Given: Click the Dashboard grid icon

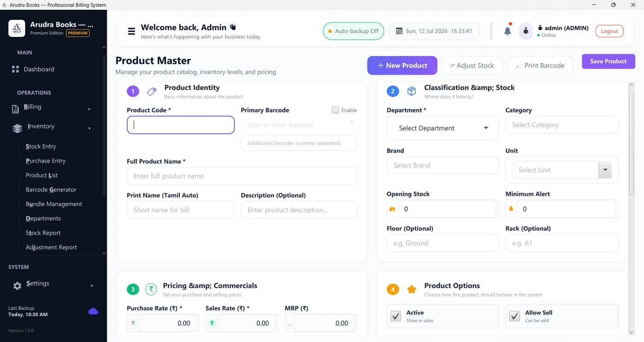Looking at the screenshot, I should click(x=15, y=69).
